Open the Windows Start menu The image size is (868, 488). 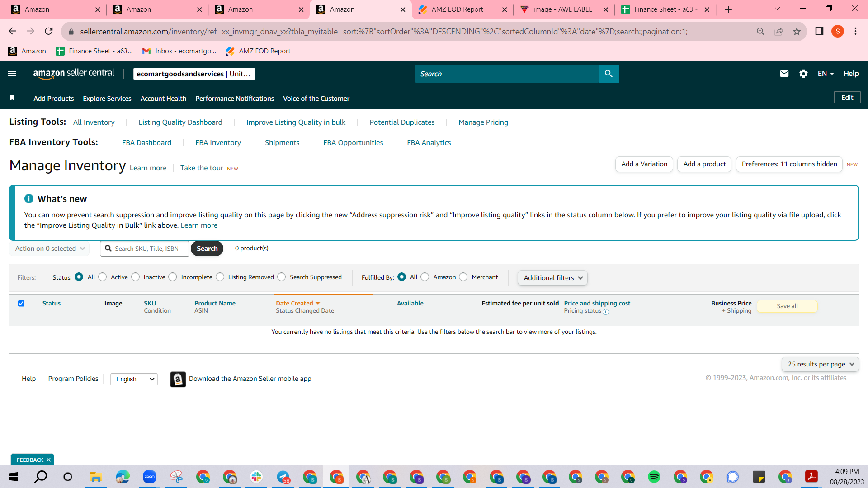click(14, 477)
